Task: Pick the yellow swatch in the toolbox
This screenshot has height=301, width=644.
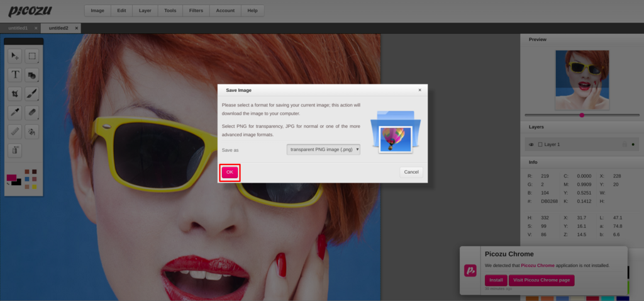Action: pos(35,186)
